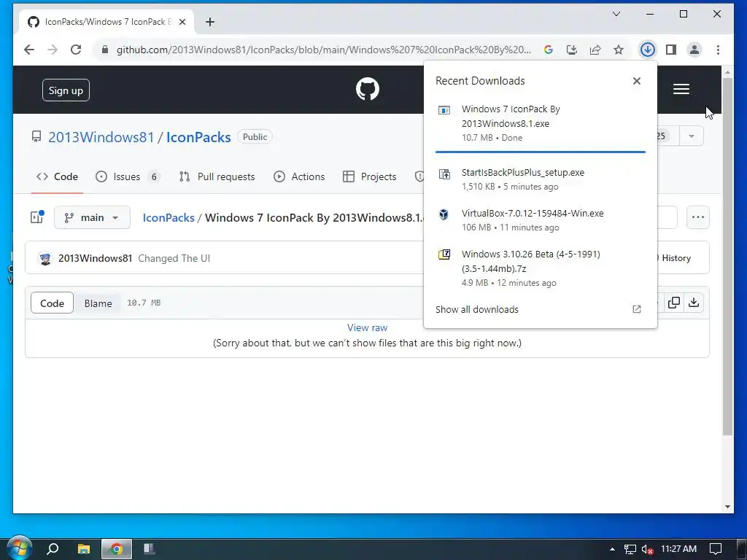Click the 10.7 MB • Done status text
This screenshot has width=747, height=560.
point(492,138)
